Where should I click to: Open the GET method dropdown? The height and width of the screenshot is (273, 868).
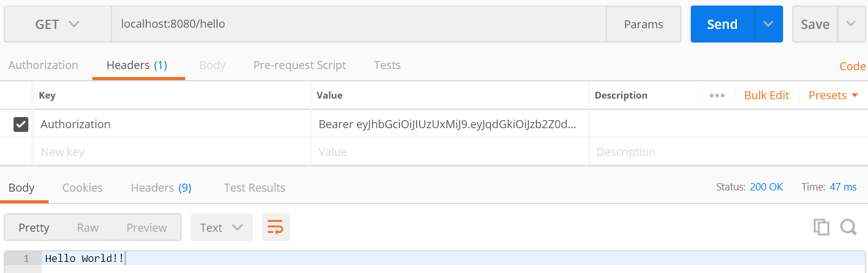pos(57,25)
